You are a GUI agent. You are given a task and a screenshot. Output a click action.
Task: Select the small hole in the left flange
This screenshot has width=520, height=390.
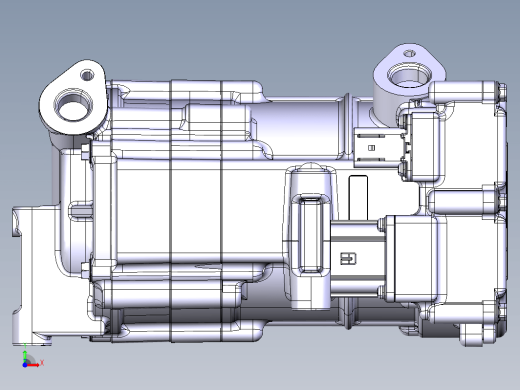coord(87,75)
